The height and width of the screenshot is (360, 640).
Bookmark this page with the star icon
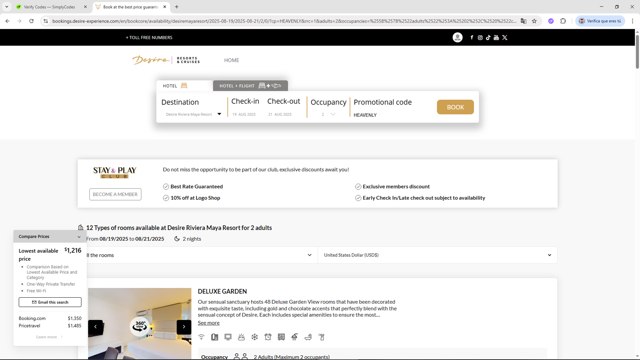534,21
